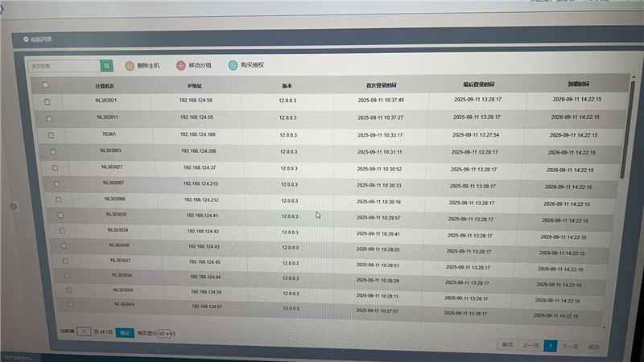644x362 pixels.
Task: Click the green search magnifier button
Action: click(107, 66)
